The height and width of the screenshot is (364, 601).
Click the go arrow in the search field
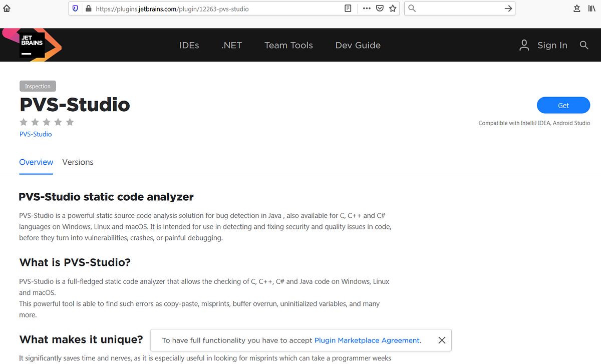click(x=507, y=9)
